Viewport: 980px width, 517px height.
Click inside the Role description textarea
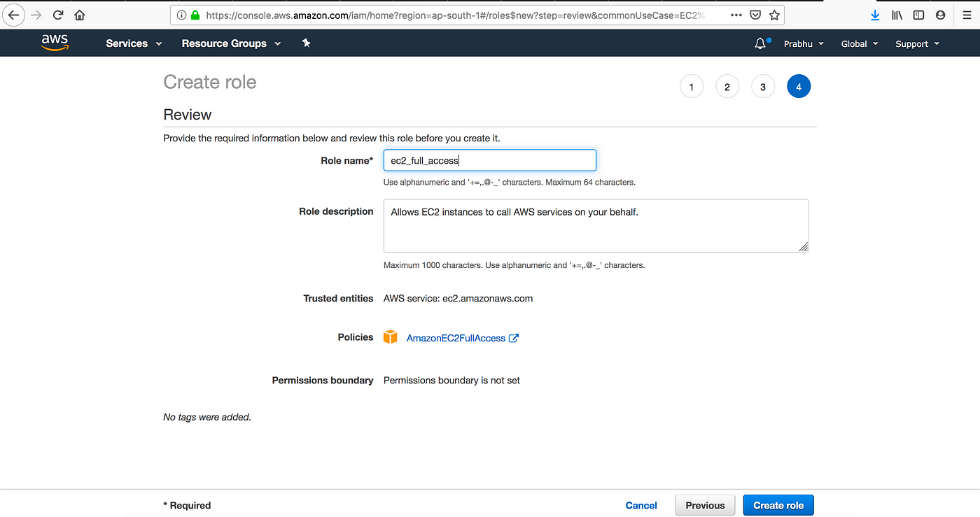point(596,226)
